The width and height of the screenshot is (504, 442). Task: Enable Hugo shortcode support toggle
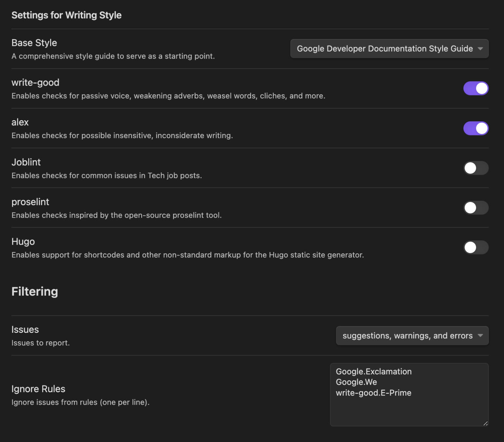[476, 247]
